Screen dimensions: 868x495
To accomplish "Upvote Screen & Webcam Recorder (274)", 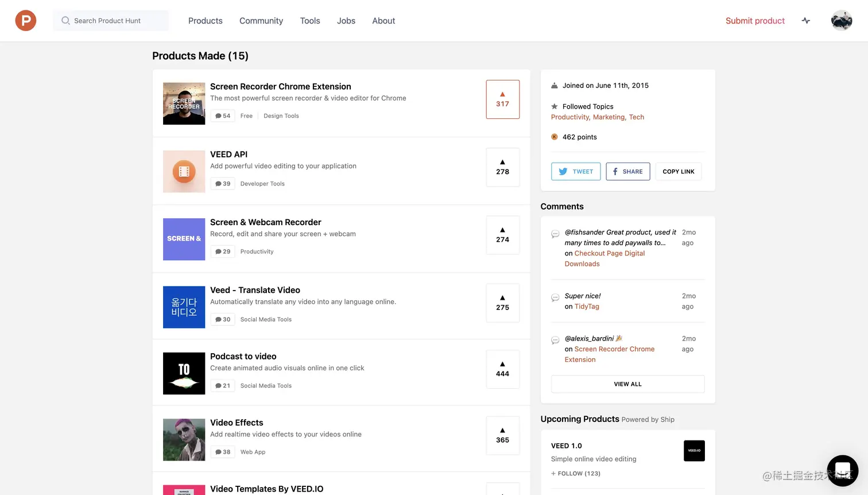I will pos(503,235).
